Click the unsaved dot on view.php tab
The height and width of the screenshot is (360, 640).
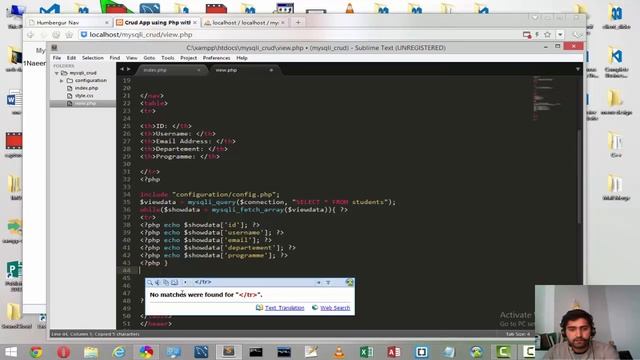pos(271,70)
